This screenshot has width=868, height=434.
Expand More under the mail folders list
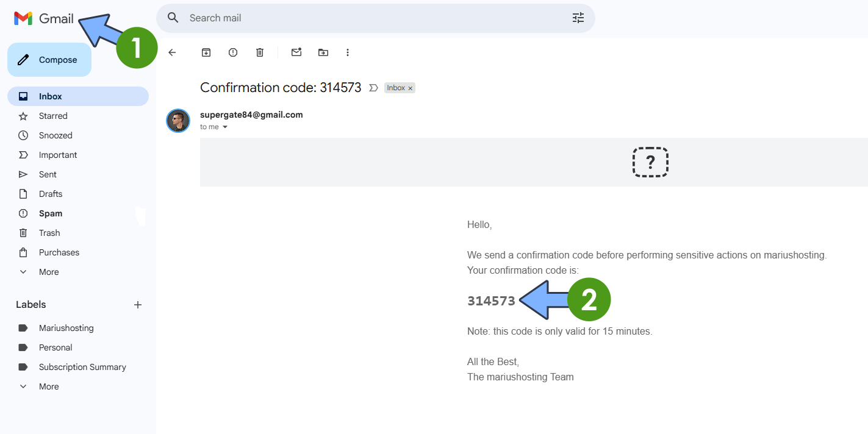coord(49,272)
